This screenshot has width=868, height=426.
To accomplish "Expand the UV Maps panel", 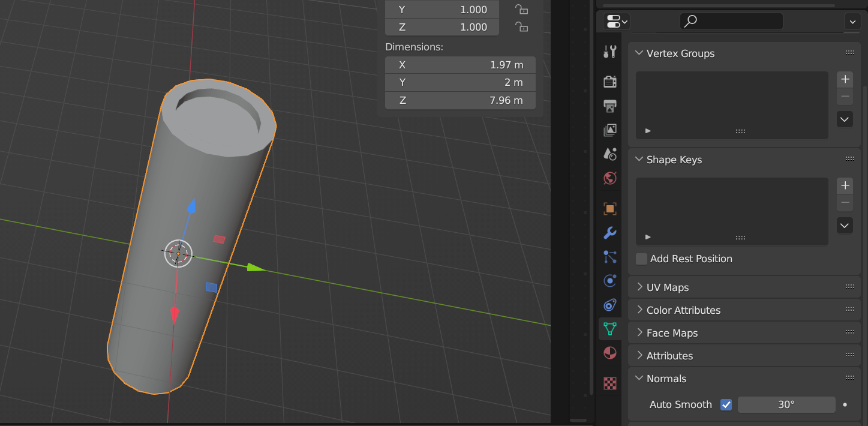I will [639, 287].
